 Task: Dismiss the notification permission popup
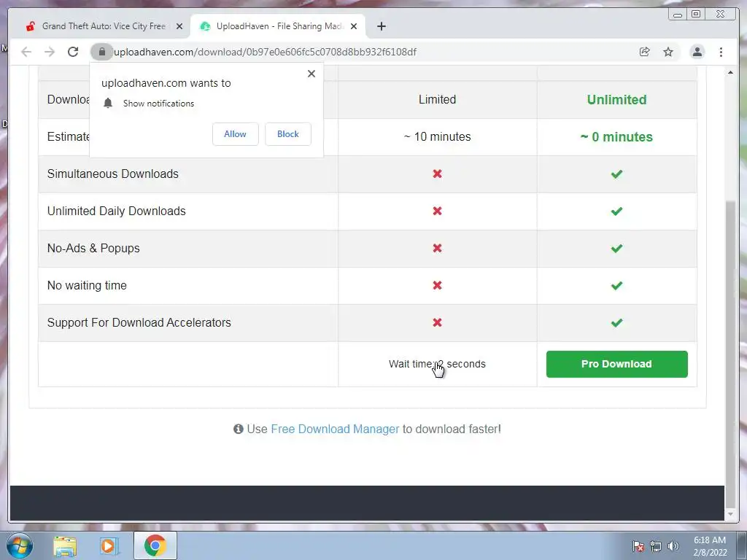(x=311, y=74)
